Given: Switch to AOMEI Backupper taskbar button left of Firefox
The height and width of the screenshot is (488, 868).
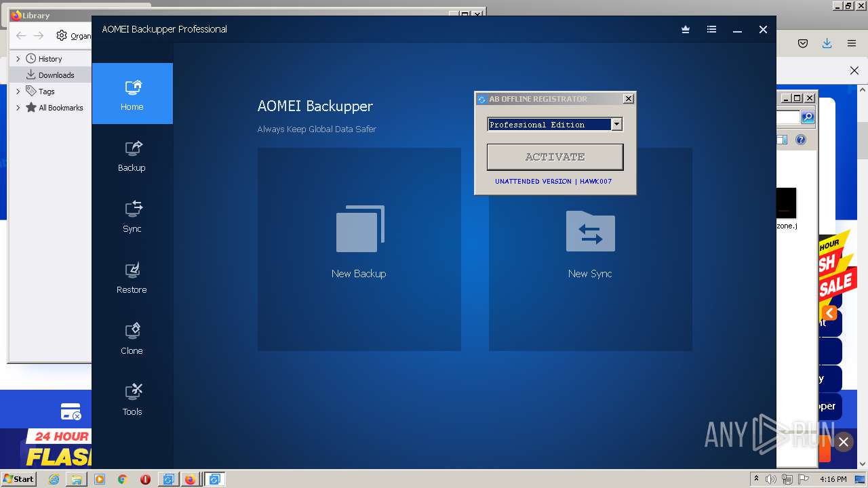Looking at the screenshot, I should [x=167, y=479].
